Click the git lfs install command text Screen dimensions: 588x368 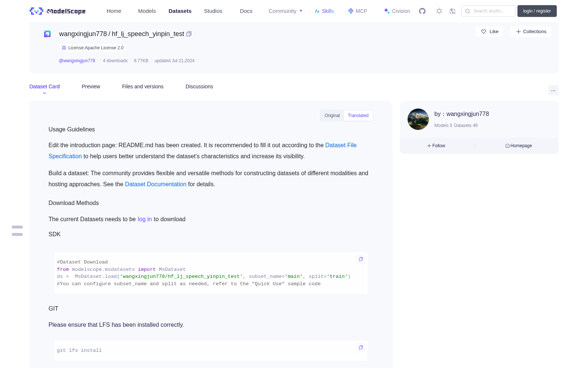tap(79, 350)
